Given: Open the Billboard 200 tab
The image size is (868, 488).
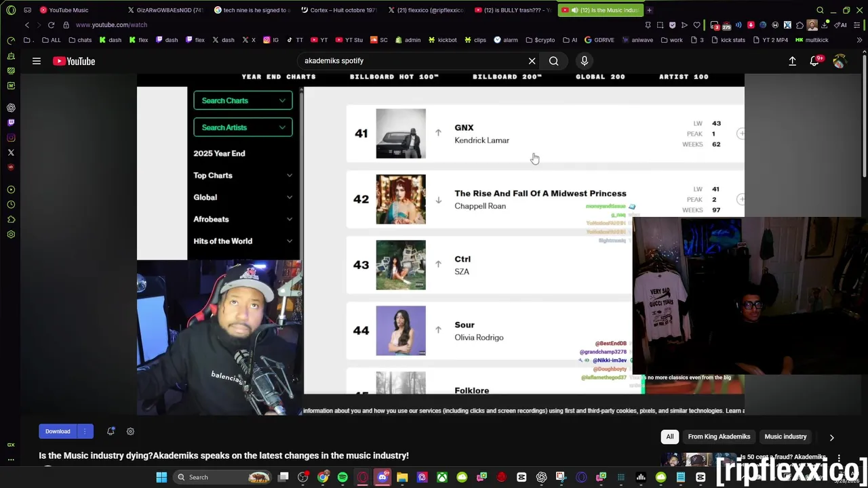Looking at the screenshot, I should (x=507, y=77).
